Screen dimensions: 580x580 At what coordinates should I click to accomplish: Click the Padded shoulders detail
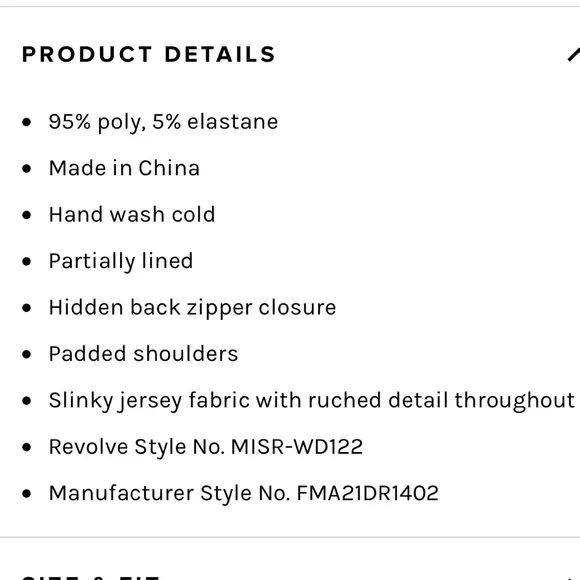144,354
